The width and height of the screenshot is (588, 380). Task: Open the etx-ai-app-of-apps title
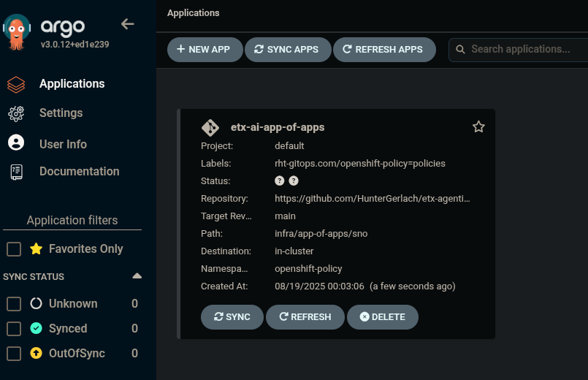coord(278,127)
